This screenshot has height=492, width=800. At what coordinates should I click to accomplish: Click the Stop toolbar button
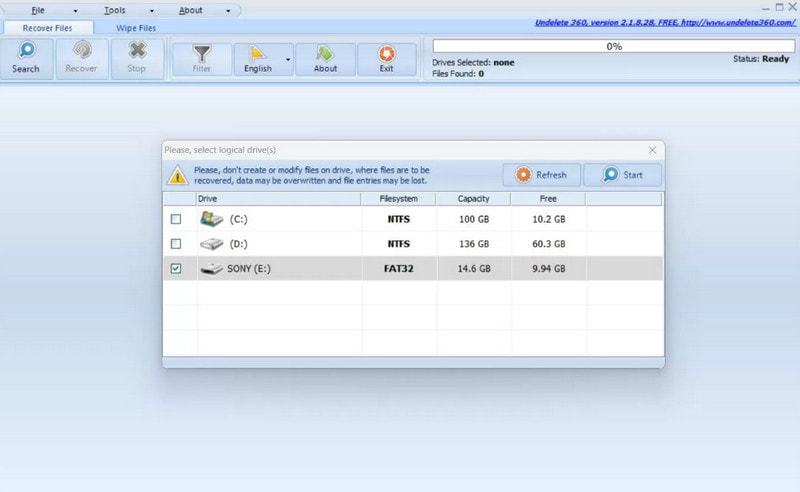(x=137, y=59)
